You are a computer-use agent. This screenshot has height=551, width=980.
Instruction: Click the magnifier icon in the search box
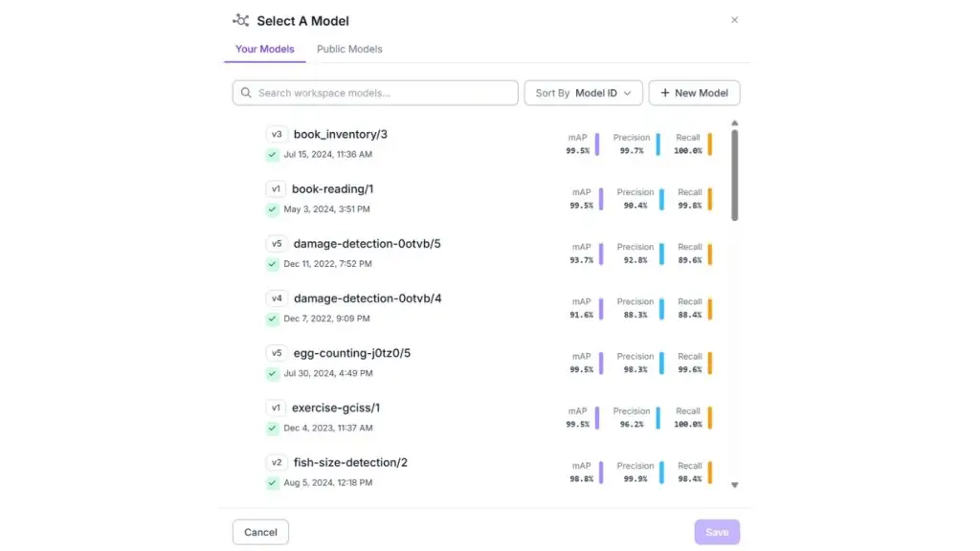pyautogui.click(x=246, y=93)
